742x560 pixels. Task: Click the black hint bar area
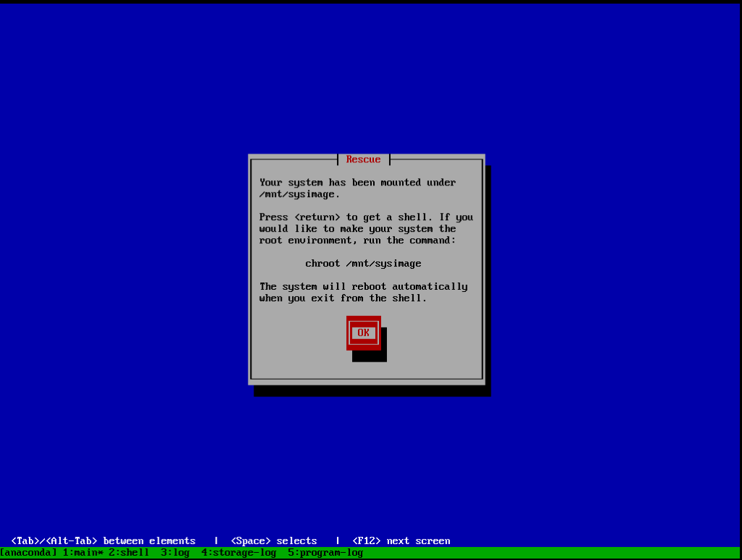(580, 540)
